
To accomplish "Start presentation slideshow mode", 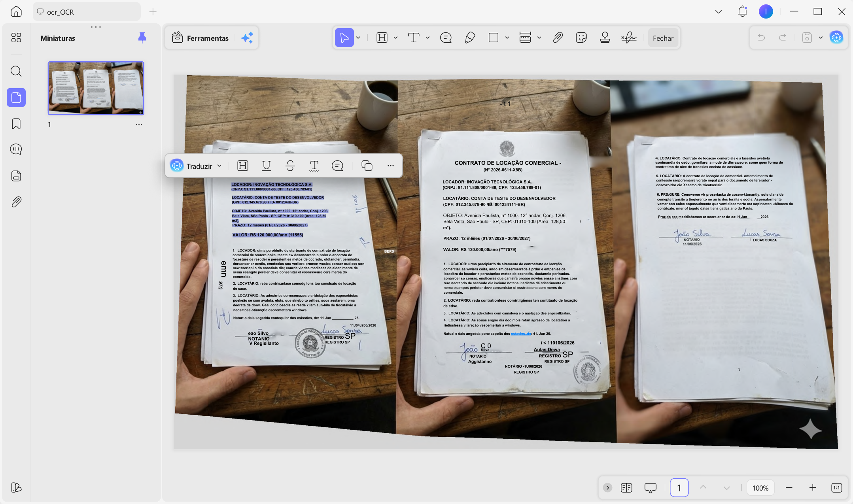I will (x=651, y=488).
